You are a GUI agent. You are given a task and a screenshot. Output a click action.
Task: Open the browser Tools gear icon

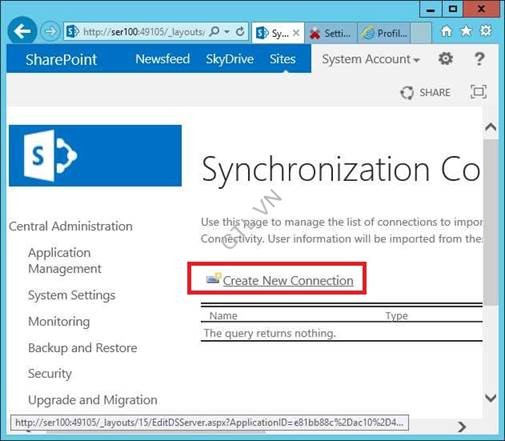point(486,31)
